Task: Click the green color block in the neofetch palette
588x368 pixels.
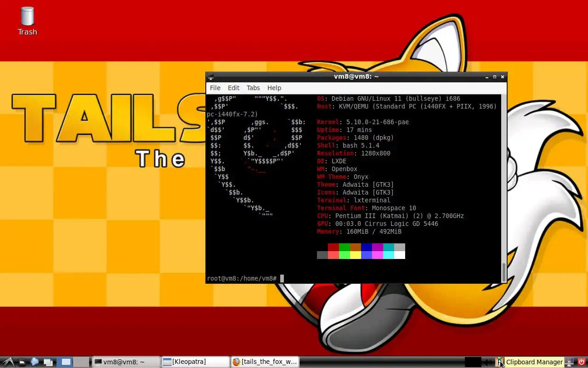Action: tap(344, 247)
